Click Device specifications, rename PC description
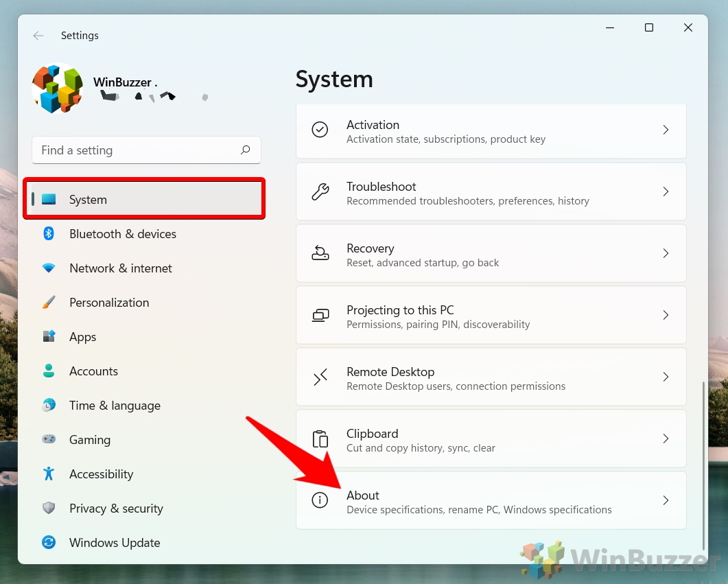 coord(479,510)
